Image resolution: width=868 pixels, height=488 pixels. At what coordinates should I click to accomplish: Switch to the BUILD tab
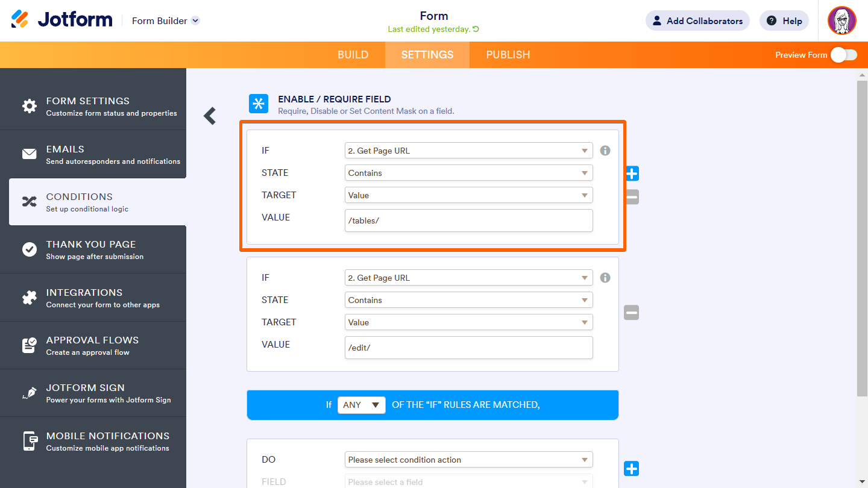tap(353, 55)
